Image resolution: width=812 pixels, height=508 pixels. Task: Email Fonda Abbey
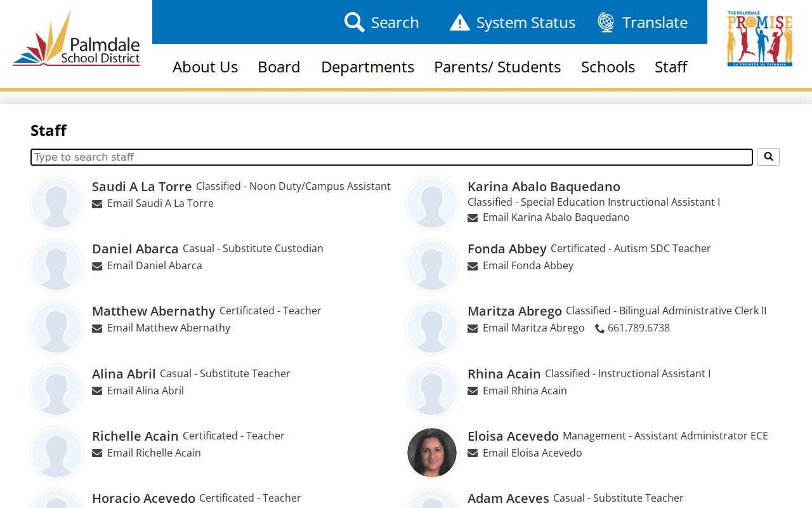(x=520, y=266)
